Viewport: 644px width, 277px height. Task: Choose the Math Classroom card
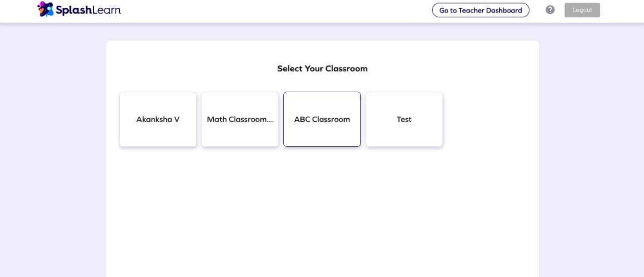(239, 119)
